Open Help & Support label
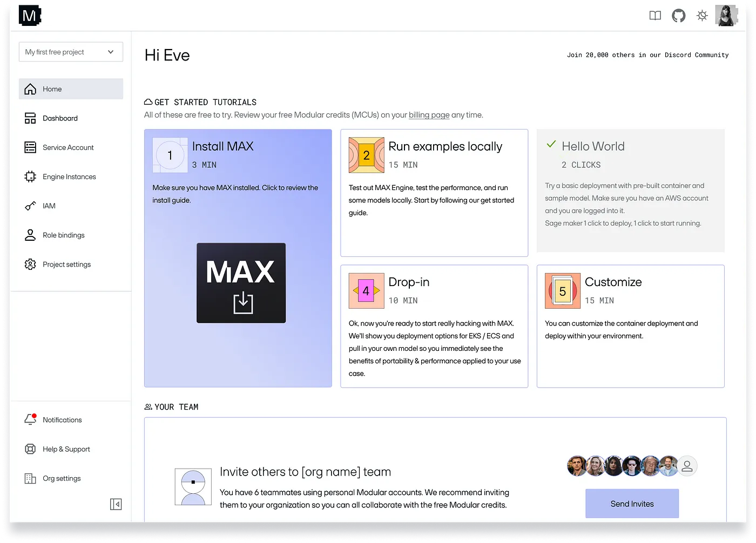The image size is (756, 543). tap(66, 449)
